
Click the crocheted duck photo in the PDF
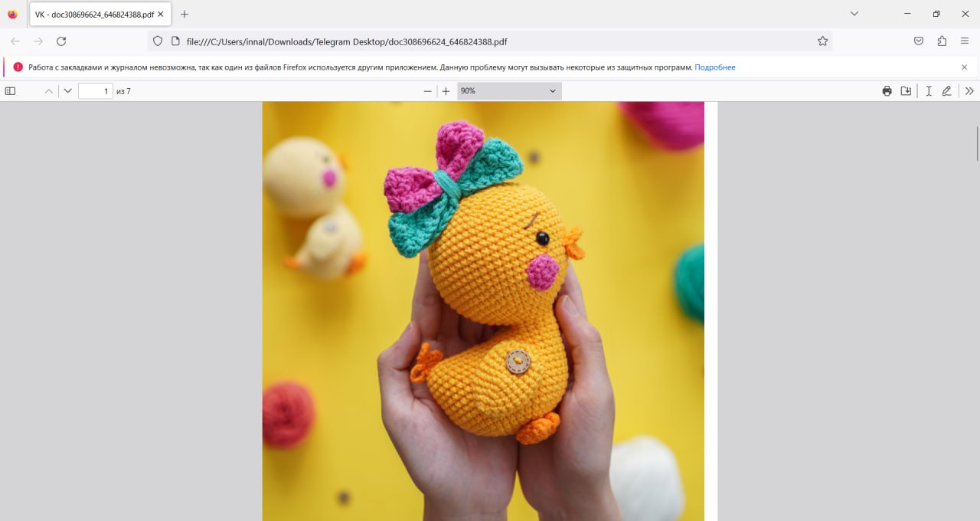coord(483,311)
